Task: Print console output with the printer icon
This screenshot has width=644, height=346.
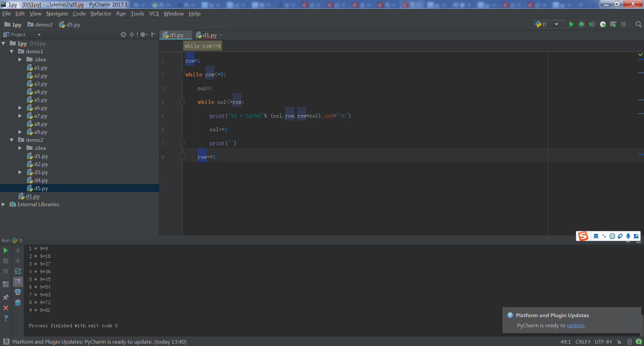Action: tap(18, 292)
